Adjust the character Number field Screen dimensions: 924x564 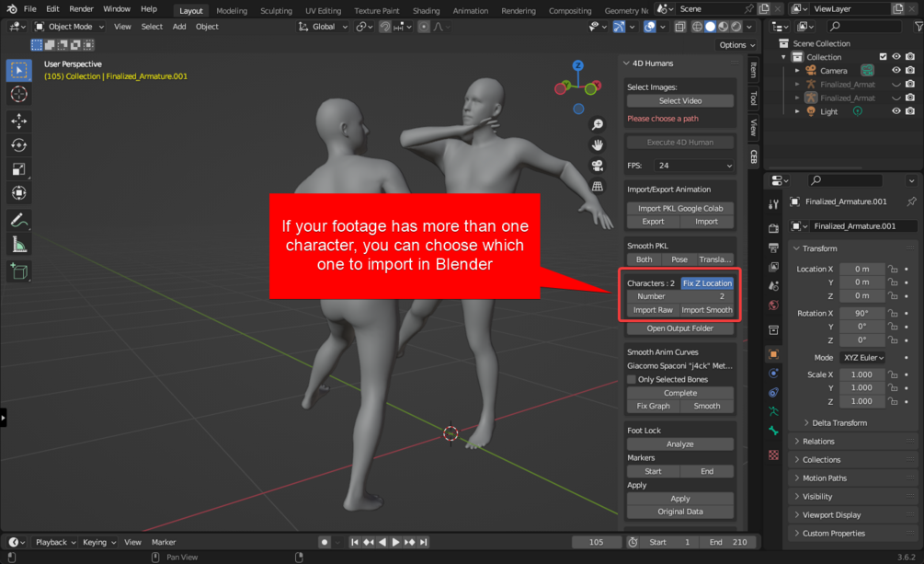680,296
